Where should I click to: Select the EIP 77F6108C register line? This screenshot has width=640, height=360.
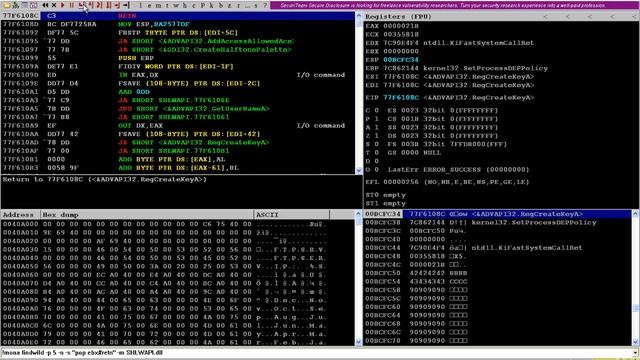(x=449, y=98)
